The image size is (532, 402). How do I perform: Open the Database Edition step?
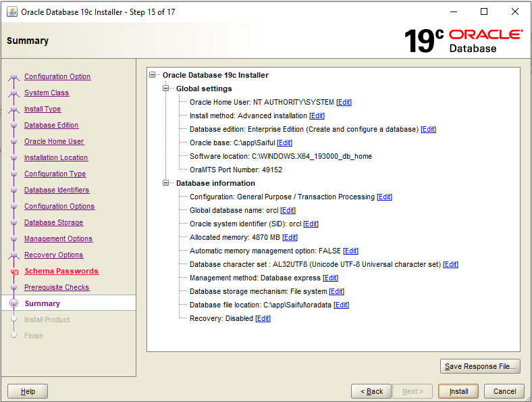(51, 125)
